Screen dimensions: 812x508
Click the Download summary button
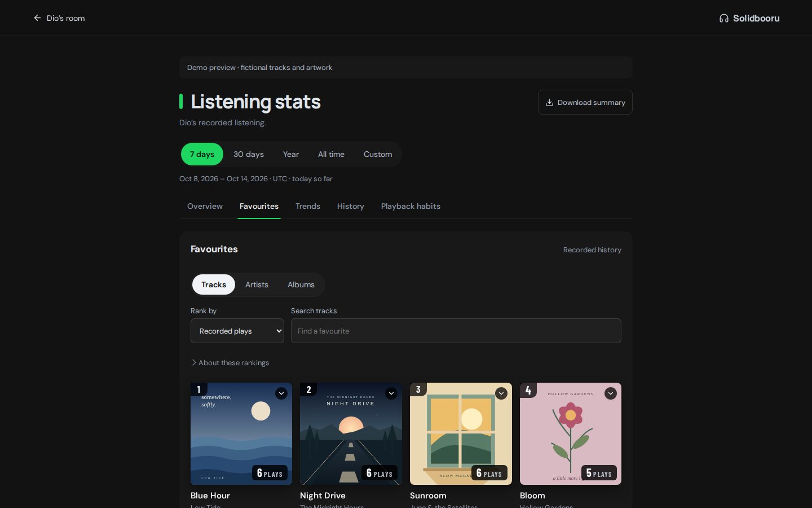(585, 102)
